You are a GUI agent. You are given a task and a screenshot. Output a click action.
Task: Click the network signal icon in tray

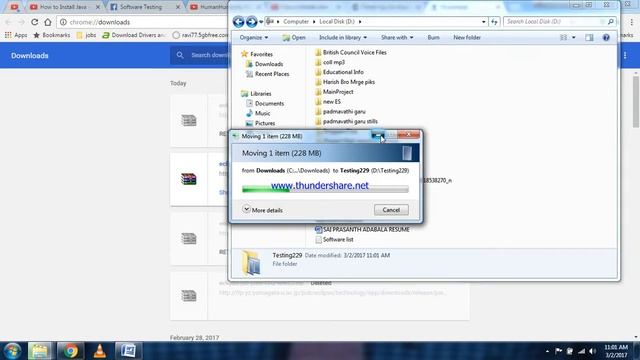click(x=581, y=351)
